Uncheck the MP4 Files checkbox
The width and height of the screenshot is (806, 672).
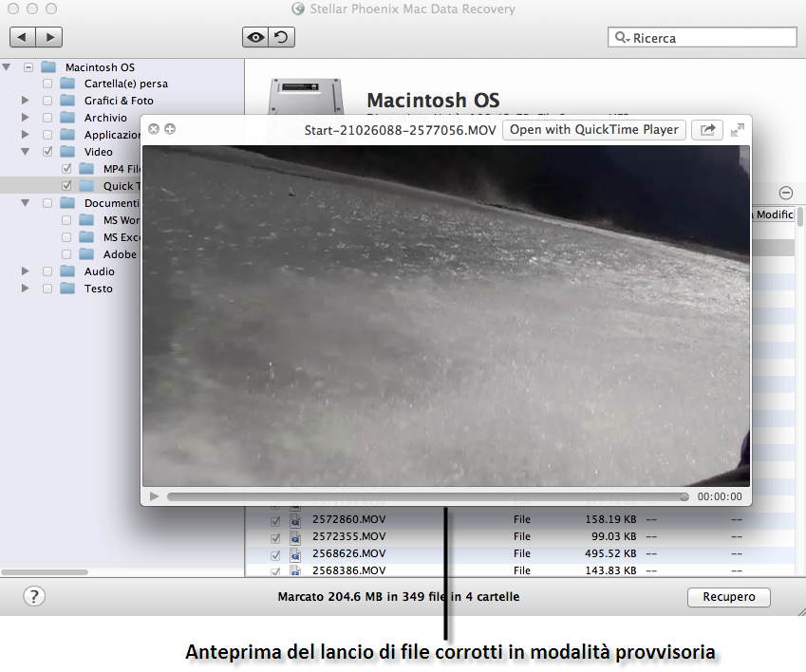coord(66,169)
